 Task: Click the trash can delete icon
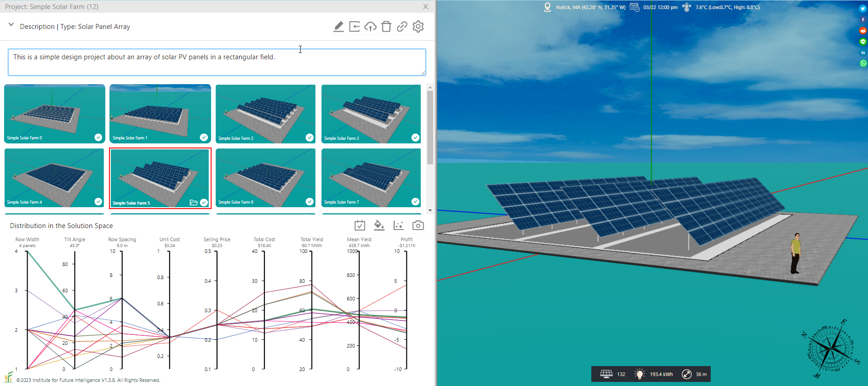(386, 27)
